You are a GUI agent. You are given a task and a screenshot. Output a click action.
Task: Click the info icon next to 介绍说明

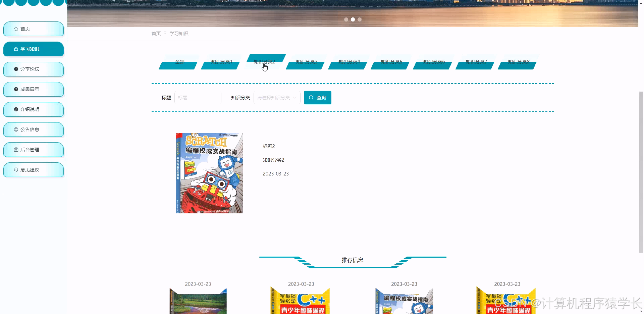15,109
